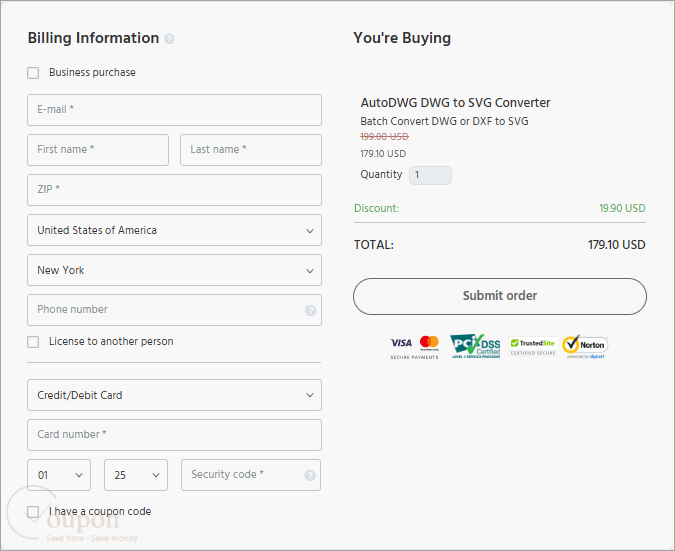Click the PCI DSS Certified badge

[476, 346]
